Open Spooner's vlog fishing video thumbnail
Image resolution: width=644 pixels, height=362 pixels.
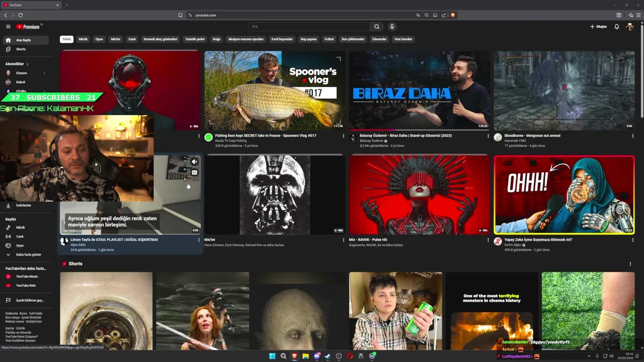click(x=275, y=90)
